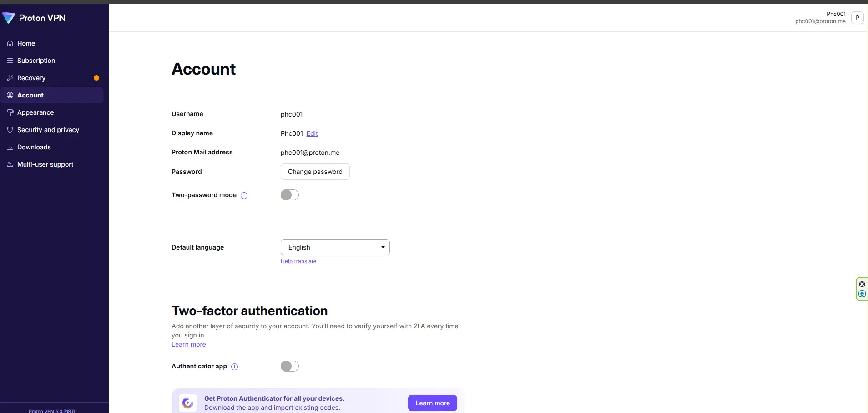Toggle Two-password mode switch
This screenshot has width=868, height=413.
coord(290,195)
